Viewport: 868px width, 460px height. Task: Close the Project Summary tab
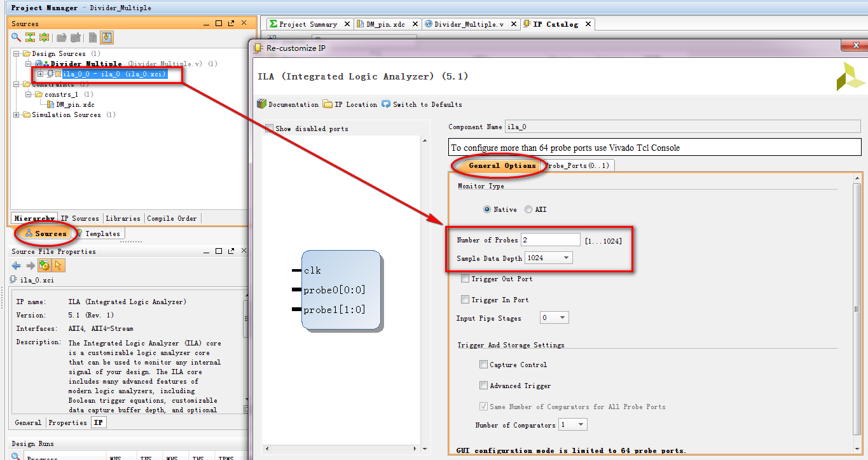coord(347,24)
